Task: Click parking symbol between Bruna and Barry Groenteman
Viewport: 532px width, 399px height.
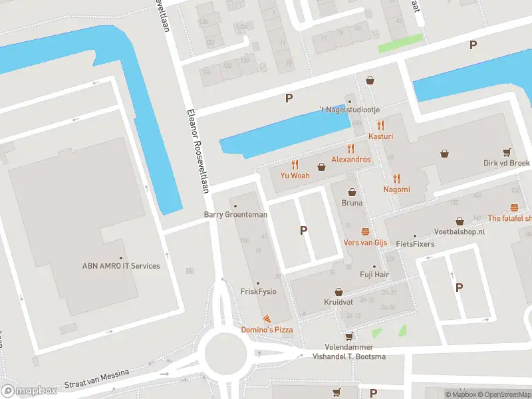Action: tap(304, 231)
